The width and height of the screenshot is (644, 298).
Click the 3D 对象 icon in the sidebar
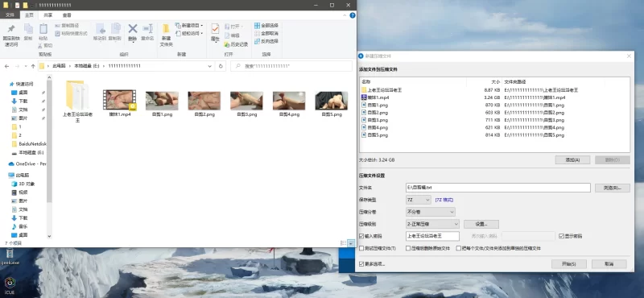click(x=14, y=184)
